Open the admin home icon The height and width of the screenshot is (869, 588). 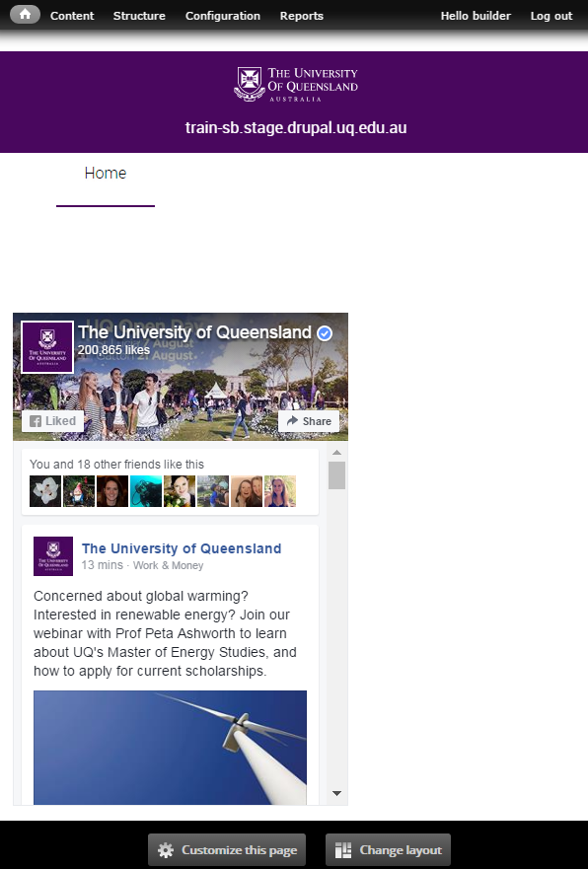coord(25,15)
